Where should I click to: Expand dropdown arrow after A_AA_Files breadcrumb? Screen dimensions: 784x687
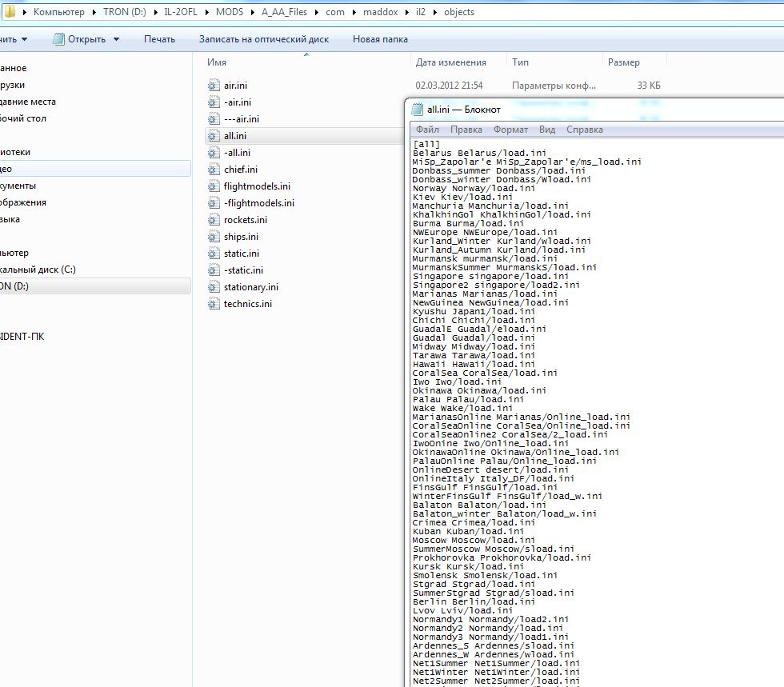(317, 12)
